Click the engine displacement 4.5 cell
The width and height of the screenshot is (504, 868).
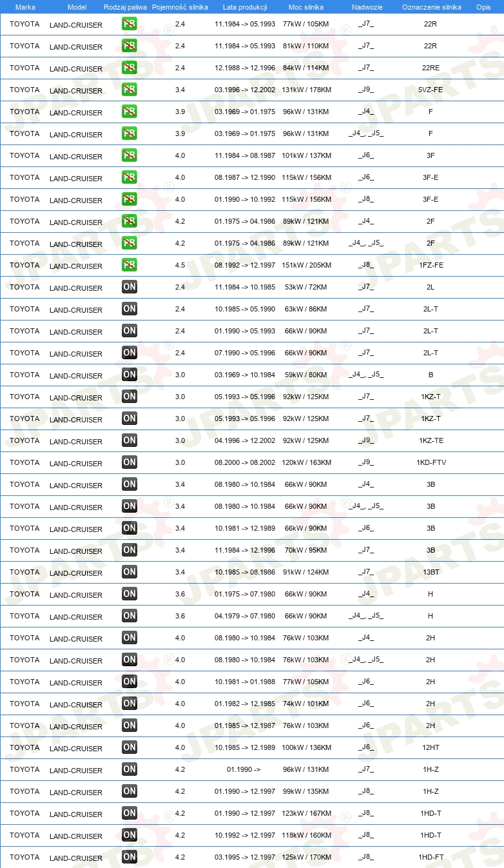(x=180, y=265)
